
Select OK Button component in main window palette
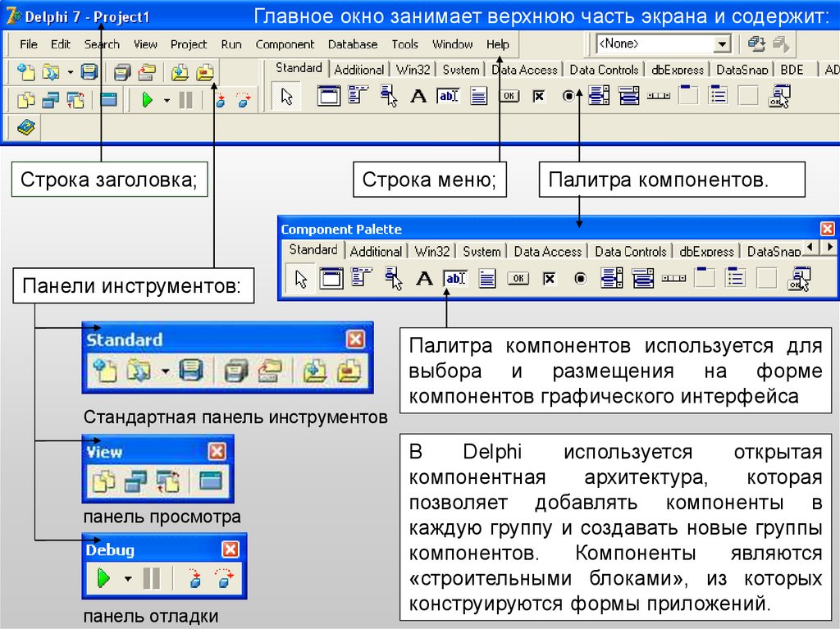[509, 97]
